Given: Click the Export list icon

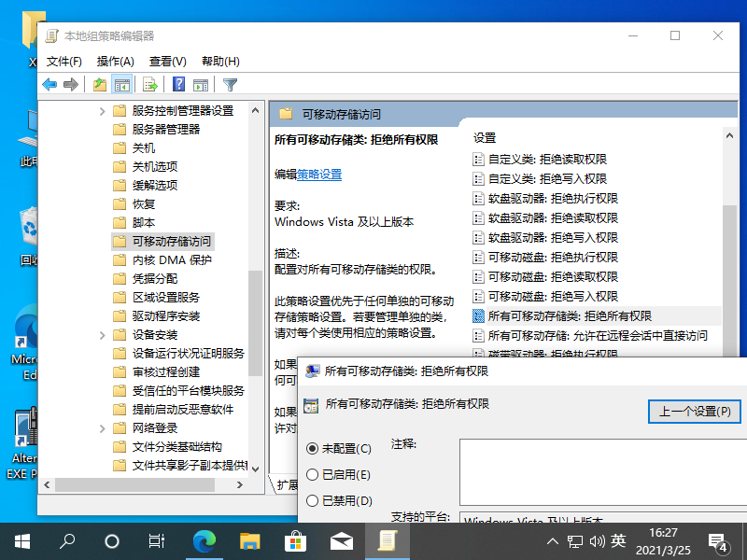Looking at the screenshot, I should click(x=148, y=84).
